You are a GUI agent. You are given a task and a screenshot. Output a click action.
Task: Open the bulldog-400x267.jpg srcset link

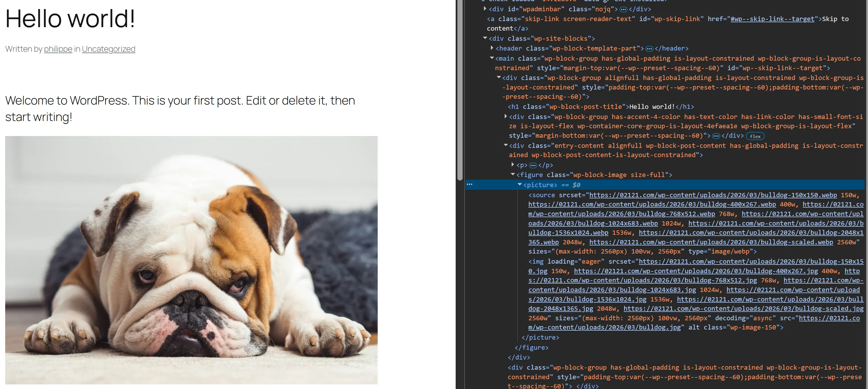point(696,271)
